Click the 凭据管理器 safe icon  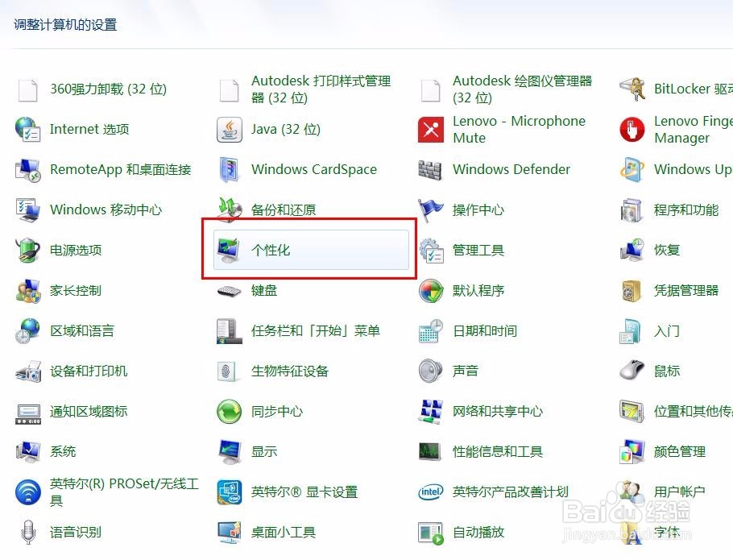pos(632,291)
